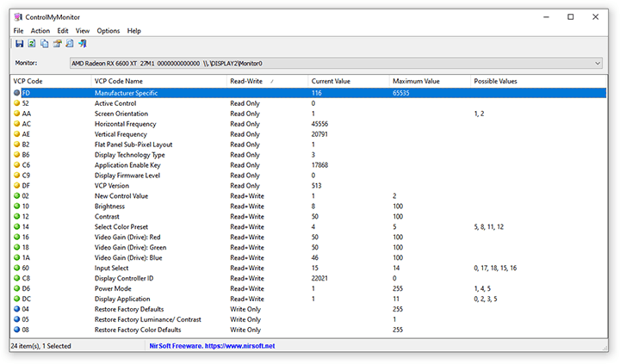The image size is (620, 364).
Task: Click the Find toolbar icon
Action: coord(70,44)
